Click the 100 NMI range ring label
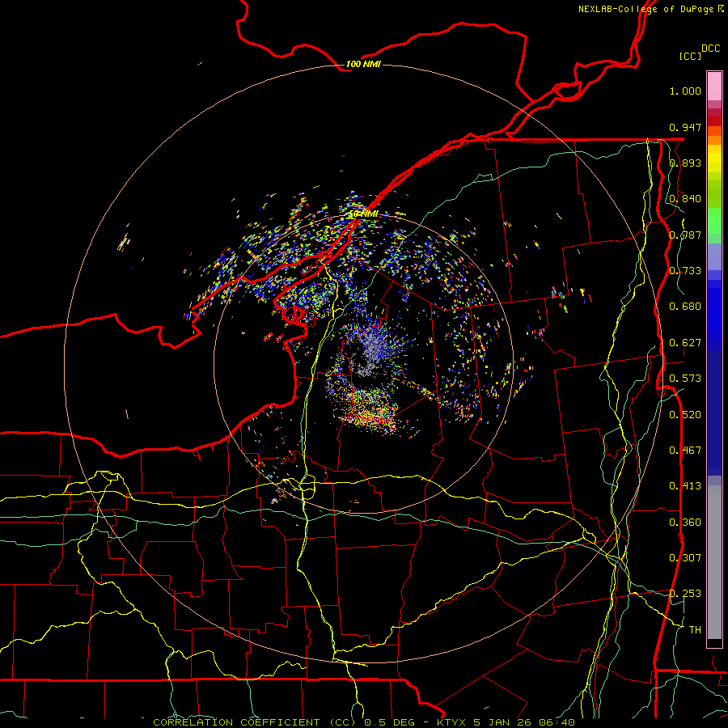 click(x=363, y=64)
